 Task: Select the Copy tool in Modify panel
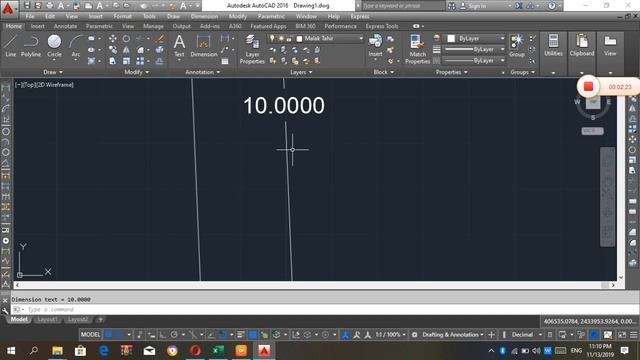pyautogui.click(x=113, y=50)
